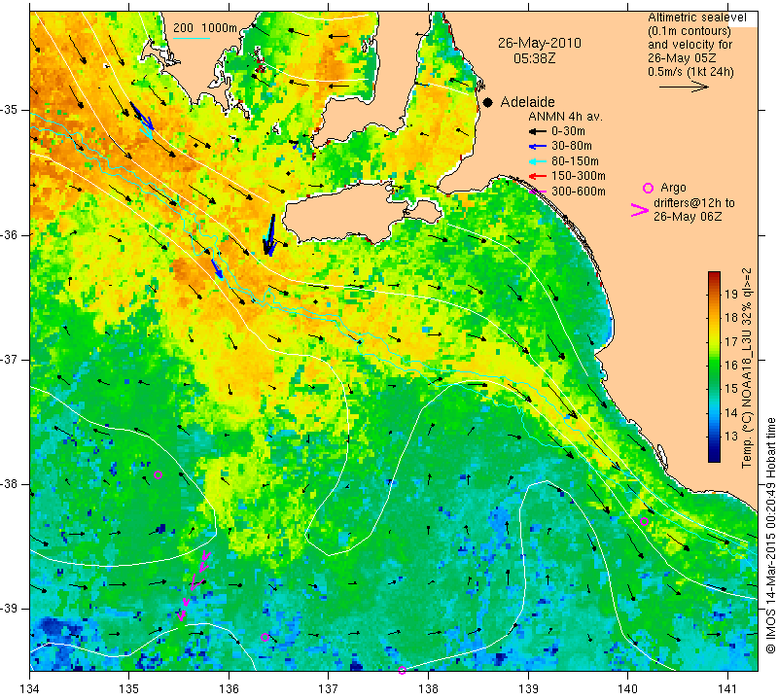Click the time text 05:38Z

click(x=535, y=58)
